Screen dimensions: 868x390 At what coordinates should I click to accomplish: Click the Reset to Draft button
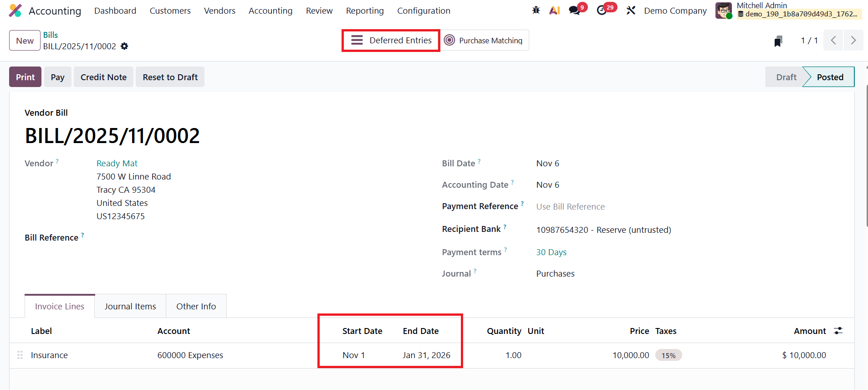[170, 77]
